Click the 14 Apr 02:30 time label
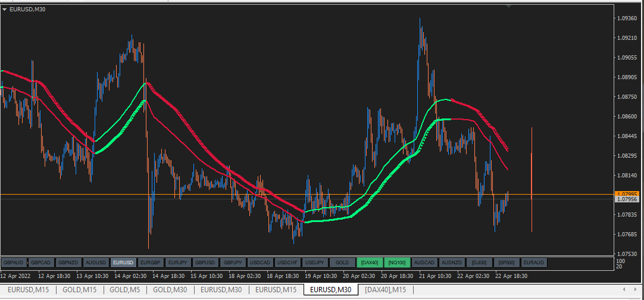 tap(132, 276)
